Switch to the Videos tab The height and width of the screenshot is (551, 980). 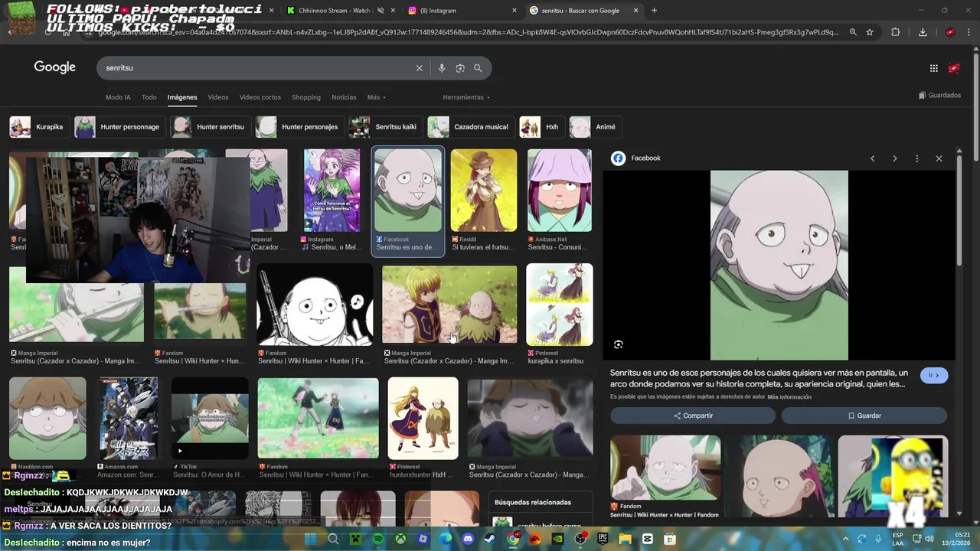pyautogui.click(x=218, y=97)
